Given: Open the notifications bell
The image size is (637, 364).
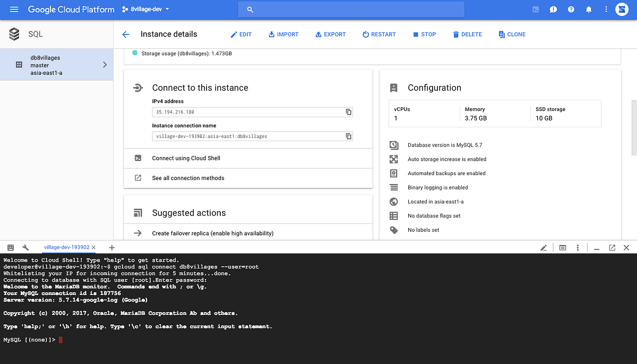Looking at the screenshot, I should pyautogui.click(x=588, y=9).
